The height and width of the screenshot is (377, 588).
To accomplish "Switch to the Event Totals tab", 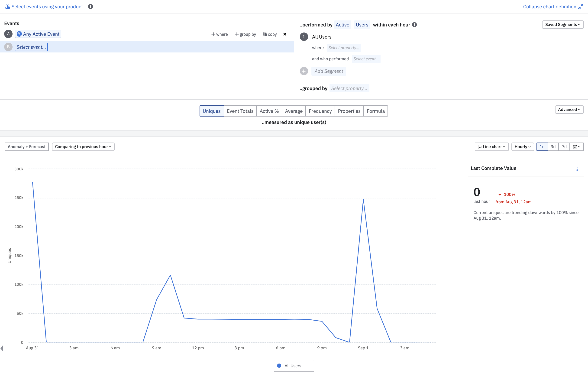I will pos(240,111).
